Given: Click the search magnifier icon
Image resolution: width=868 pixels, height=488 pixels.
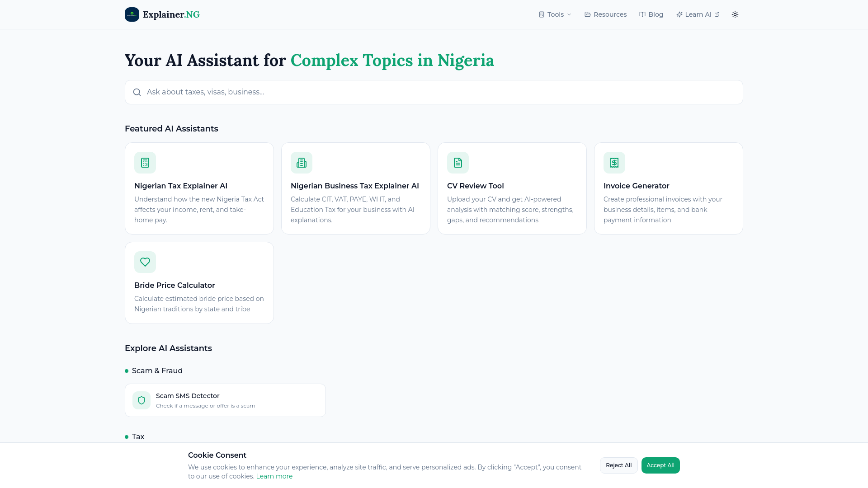Looking at the screenshot, I should [137, 92].
